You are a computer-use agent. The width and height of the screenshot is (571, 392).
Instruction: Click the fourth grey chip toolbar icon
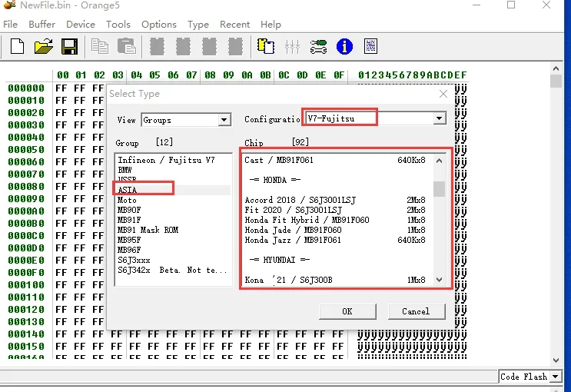236,47
